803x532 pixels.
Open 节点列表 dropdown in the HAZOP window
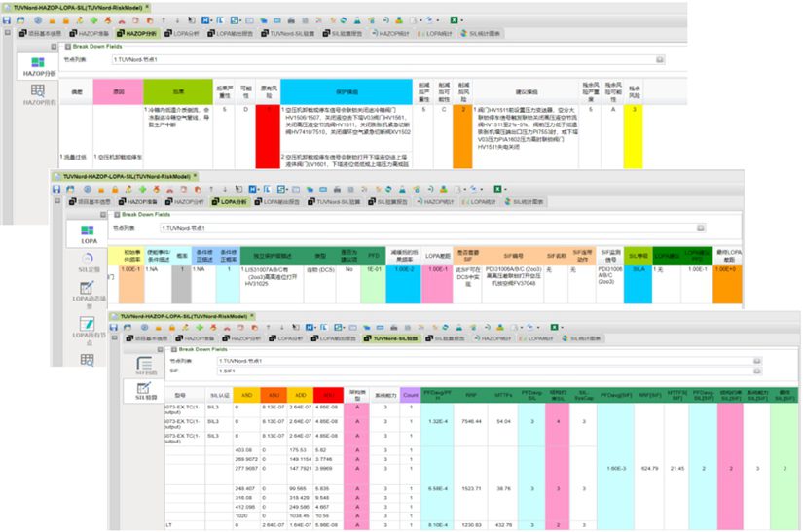661,60
